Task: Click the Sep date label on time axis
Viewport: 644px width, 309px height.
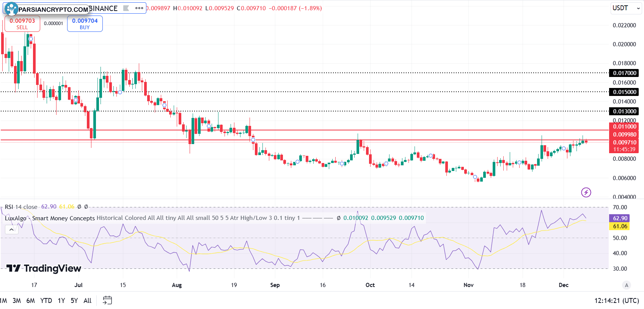Action: (x=275, y=285)
